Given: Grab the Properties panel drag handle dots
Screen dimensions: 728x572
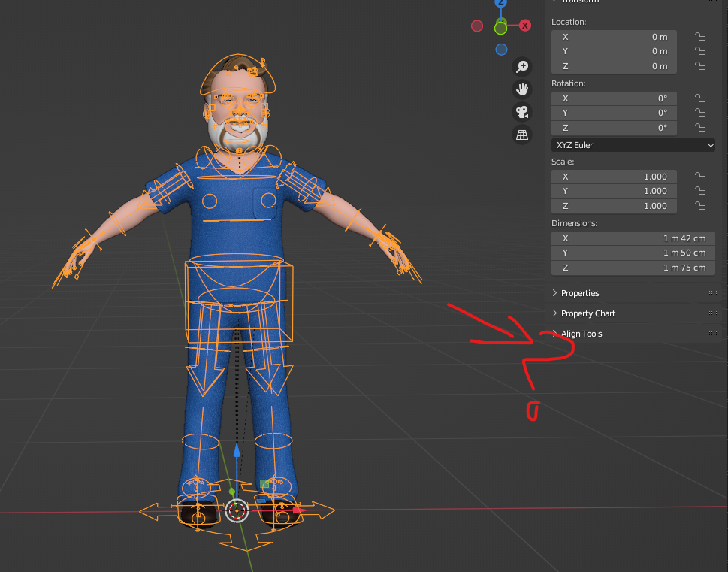Looking at the screenshot, I should click(713, 292).
